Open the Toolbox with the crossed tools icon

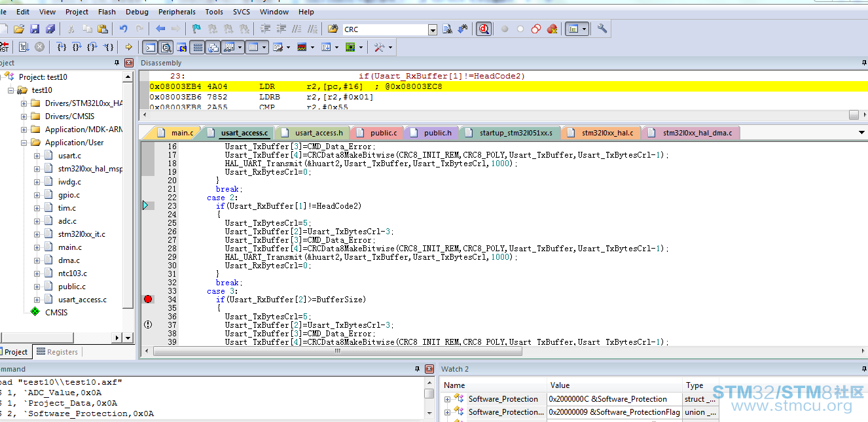tap(379, 47)
